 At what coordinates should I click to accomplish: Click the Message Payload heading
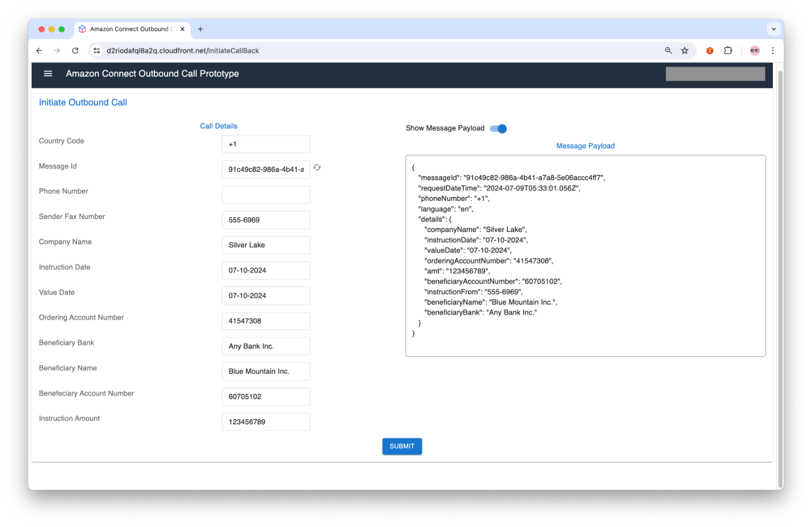586,146
